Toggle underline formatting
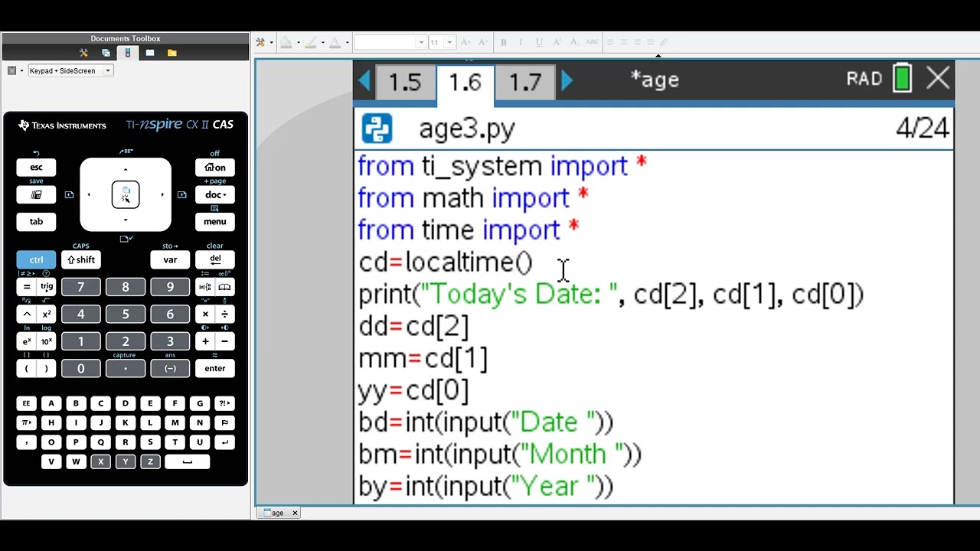980x551 pixels. (539, 43)
